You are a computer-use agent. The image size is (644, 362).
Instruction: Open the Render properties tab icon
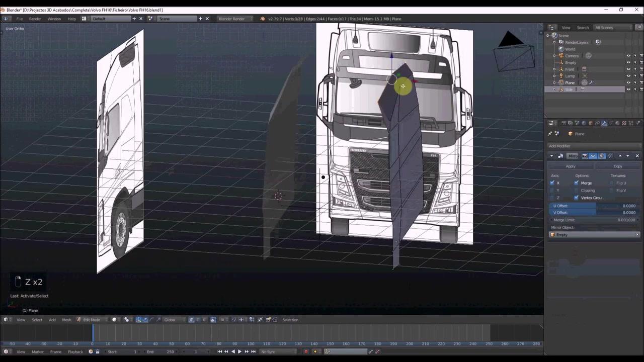click(564, 123)
